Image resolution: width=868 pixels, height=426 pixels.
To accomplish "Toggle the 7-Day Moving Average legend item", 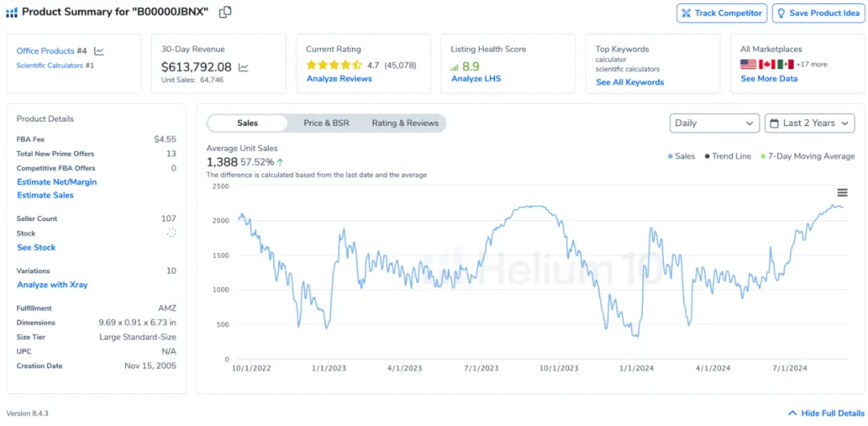I will (x=808, y=156).
